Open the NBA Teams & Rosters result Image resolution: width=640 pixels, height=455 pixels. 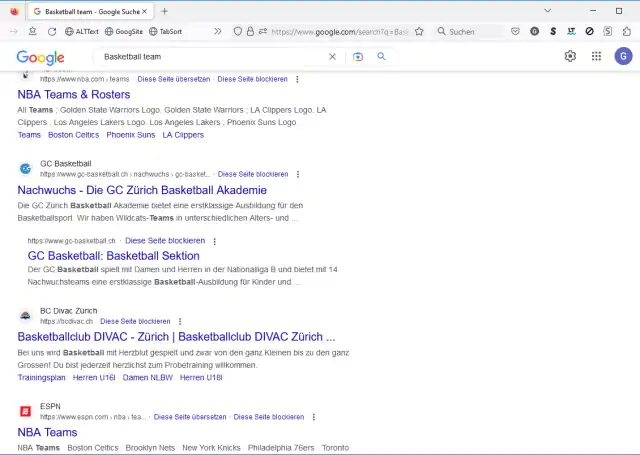73,95
